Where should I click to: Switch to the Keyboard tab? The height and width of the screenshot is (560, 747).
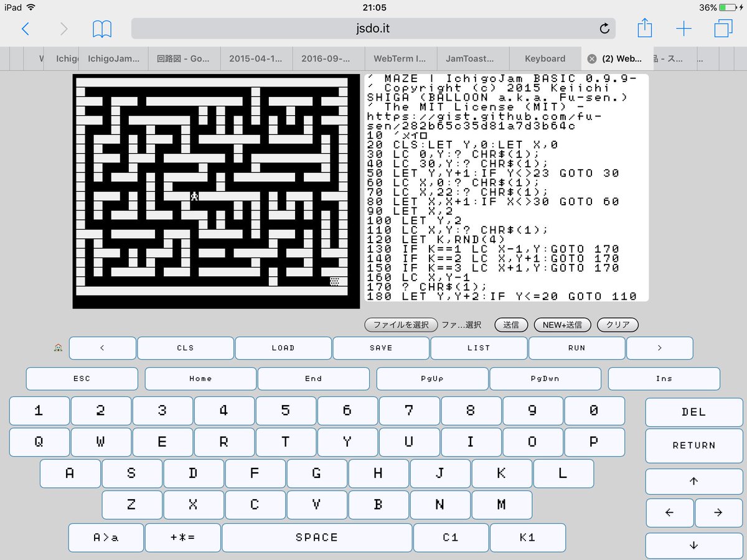click(x=545, y=58)
